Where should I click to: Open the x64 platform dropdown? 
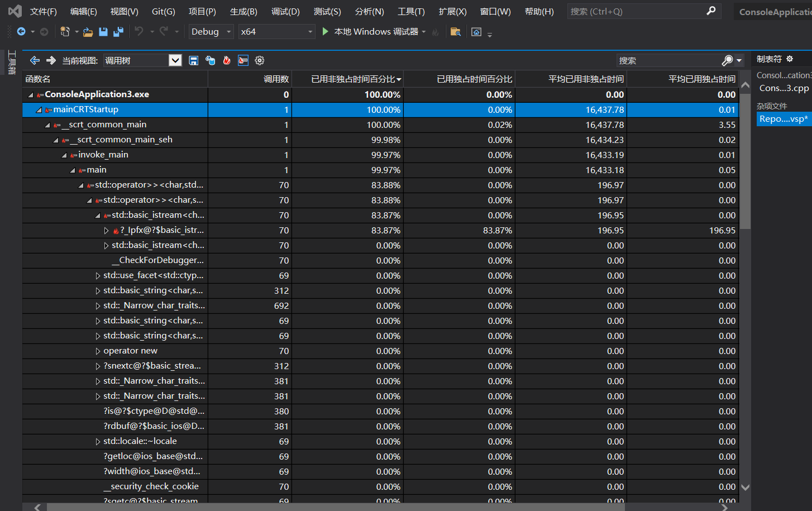click(276, 32)
